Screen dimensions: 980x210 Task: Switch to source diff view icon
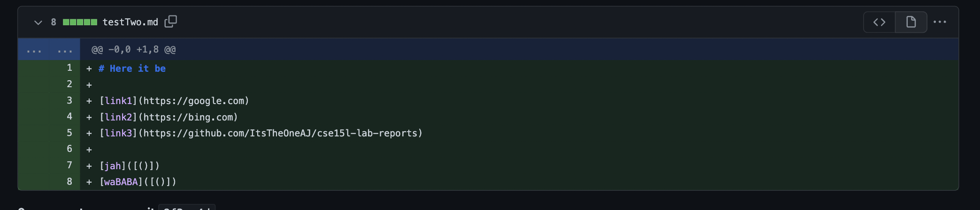(879, 22)
